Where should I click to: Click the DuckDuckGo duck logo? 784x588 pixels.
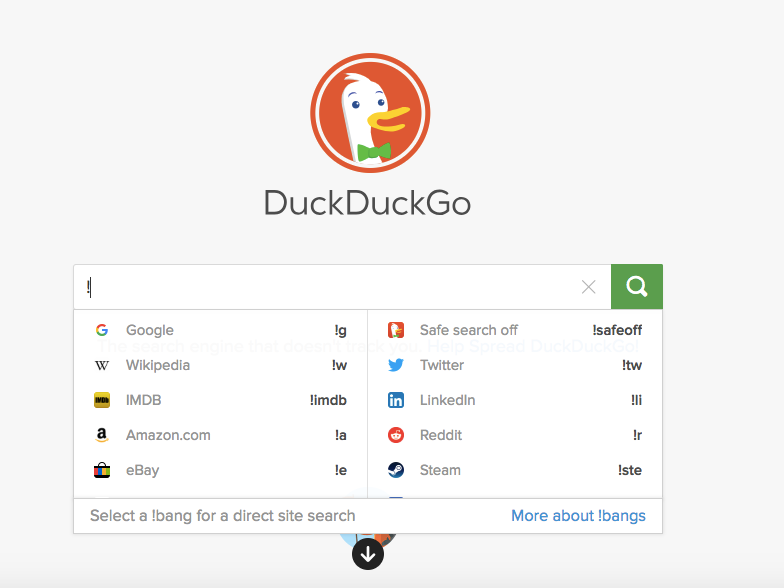pos(370,113)
